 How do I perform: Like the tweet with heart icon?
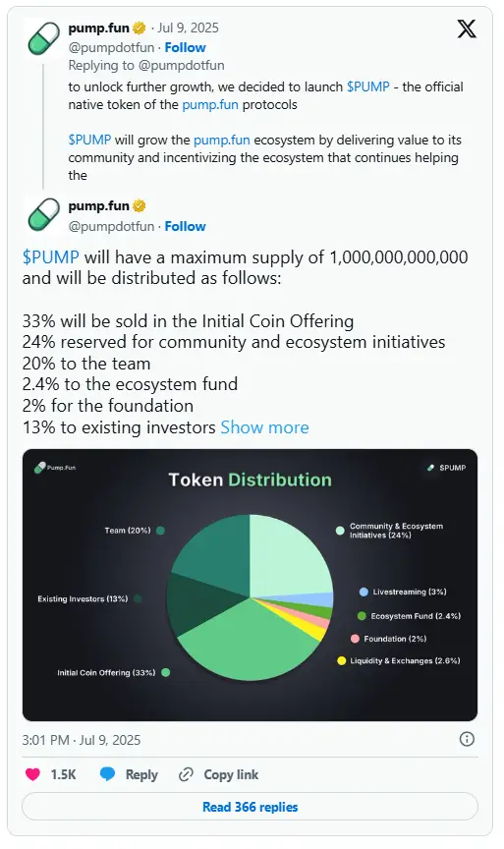[32, 775]
